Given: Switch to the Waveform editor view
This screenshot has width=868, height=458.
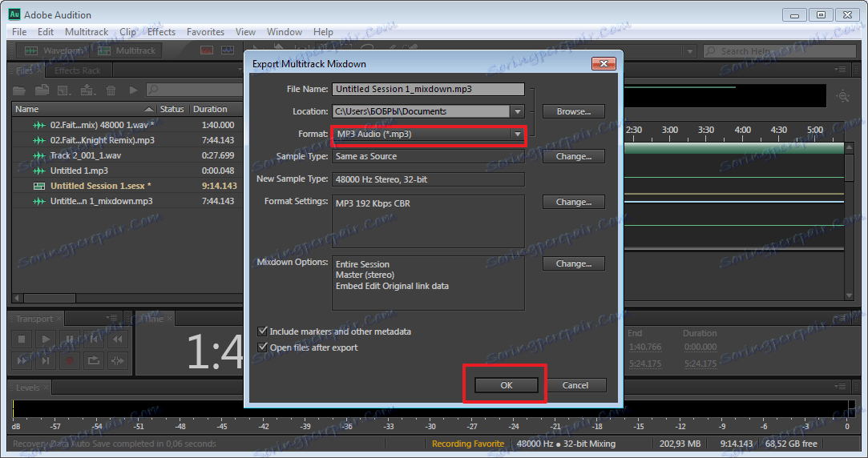Looking at the screenshot, I should (51, 51).
